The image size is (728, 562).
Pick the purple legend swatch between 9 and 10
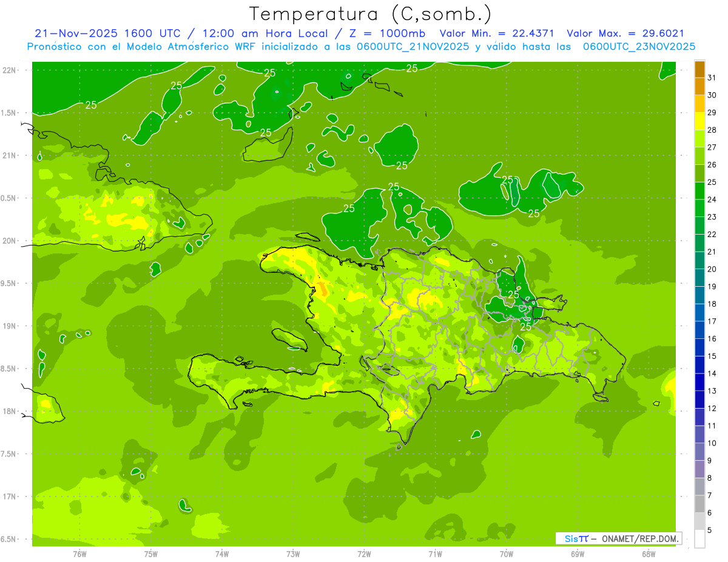click(x=699, y=452)
